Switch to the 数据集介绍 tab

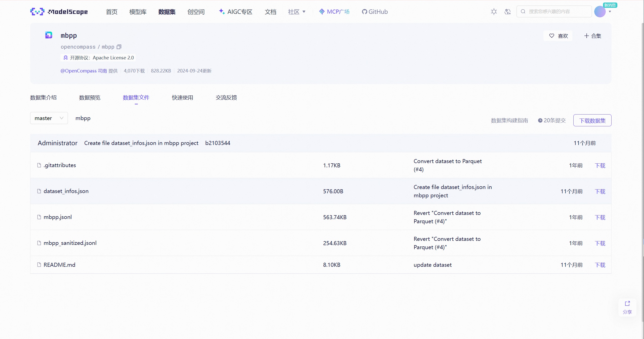click(x=43, y=97)
